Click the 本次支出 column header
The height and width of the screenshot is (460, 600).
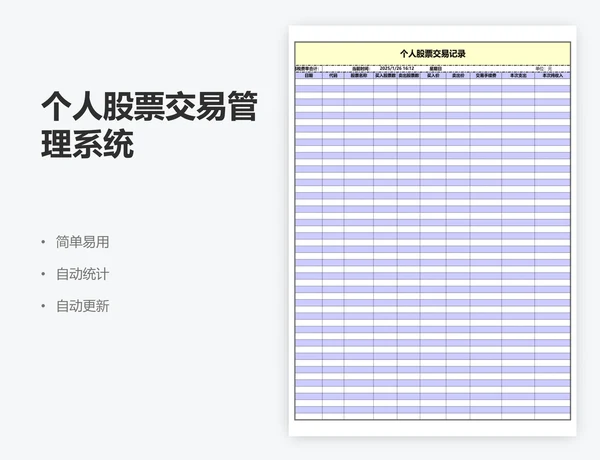(x=518, y=76)
